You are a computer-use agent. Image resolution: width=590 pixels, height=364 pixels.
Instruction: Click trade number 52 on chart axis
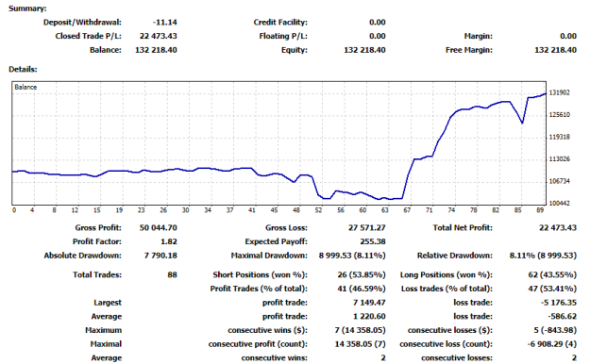[318, 210]
